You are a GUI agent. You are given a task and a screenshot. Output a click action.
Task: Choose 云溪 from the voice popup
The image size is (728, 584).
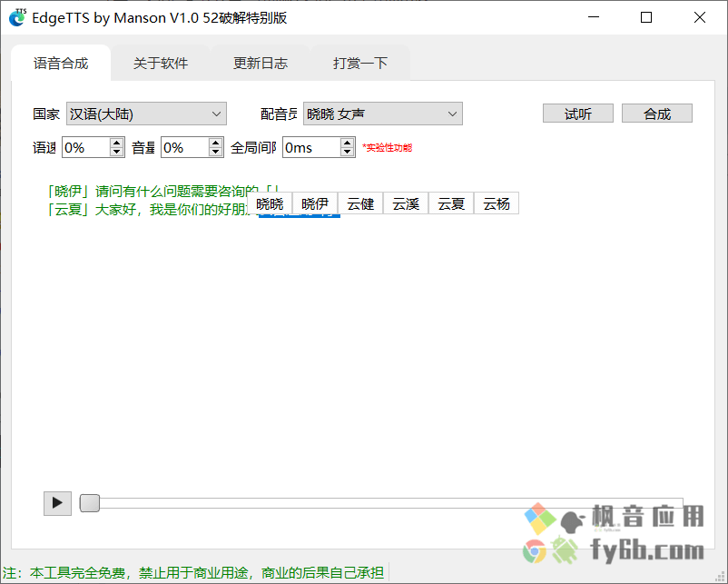point(406,203)
